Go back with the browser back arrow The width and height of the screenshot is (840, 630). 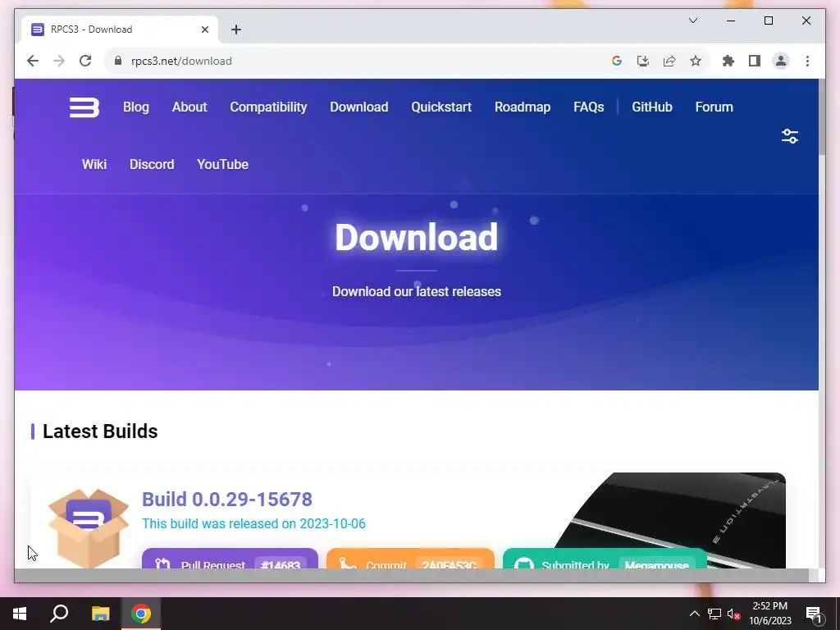(33, 61)
